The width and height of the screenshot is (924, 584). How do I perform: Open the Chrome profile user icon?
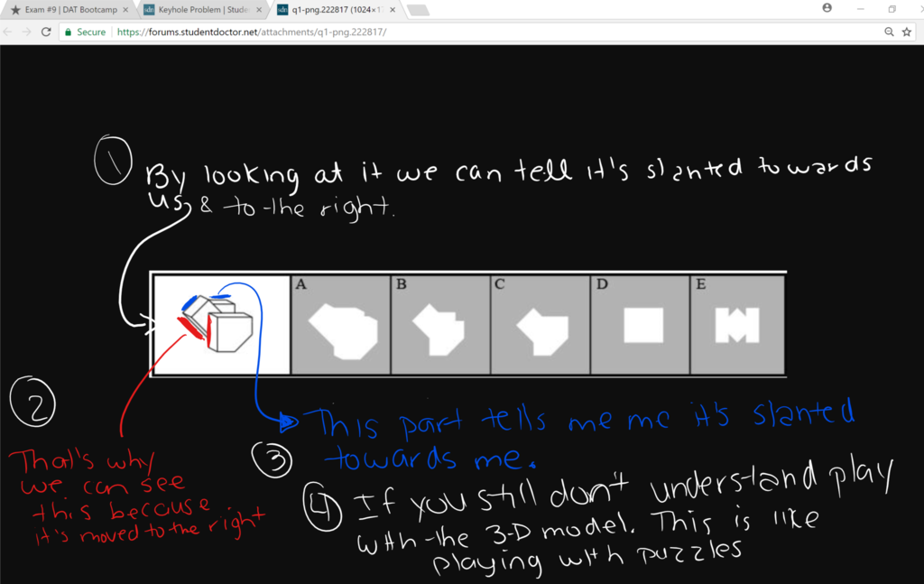click(827, 8)
